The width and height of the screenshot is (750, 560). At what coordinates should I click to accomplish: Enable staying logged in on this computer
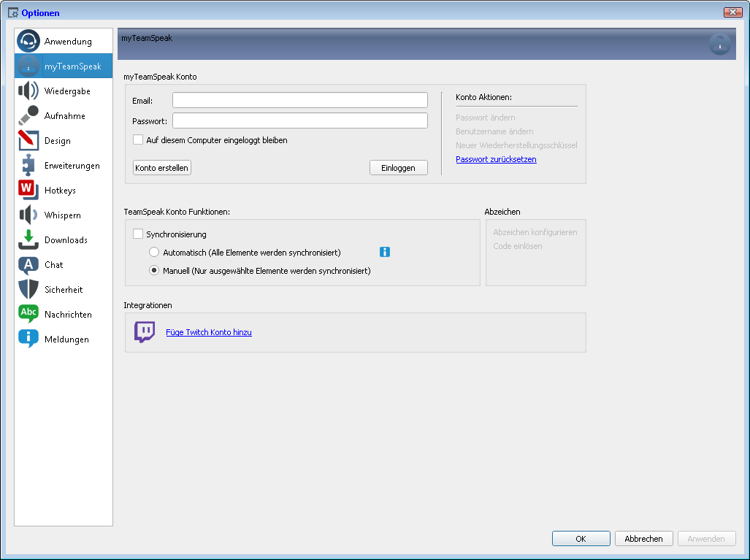coord(138,139)
